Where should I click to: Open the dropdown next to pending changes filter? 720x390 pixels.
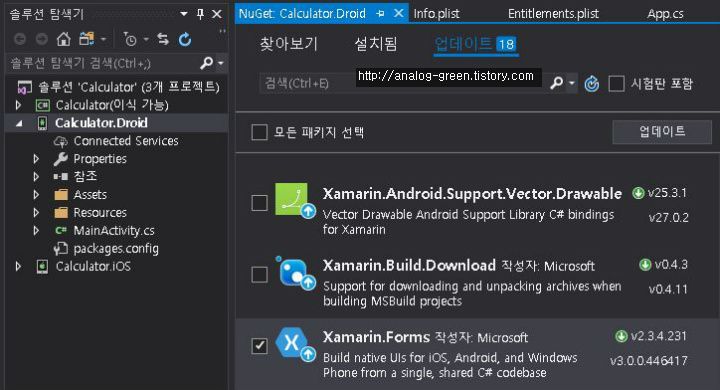click(146, 40)
